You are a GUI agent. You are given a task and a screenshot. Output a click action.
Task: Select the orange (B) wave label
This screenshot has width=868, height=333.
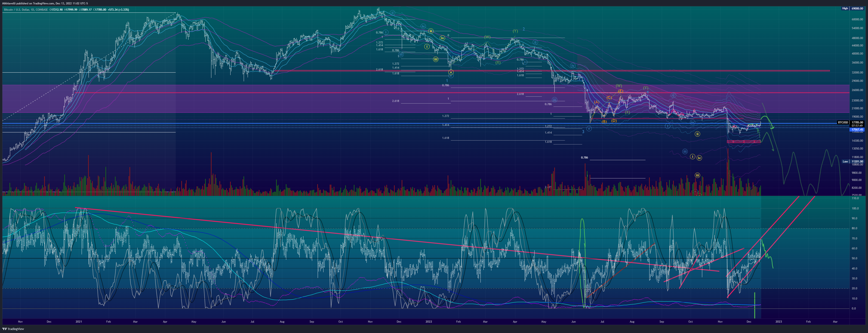pyautogui.click(x=604, y=122)
